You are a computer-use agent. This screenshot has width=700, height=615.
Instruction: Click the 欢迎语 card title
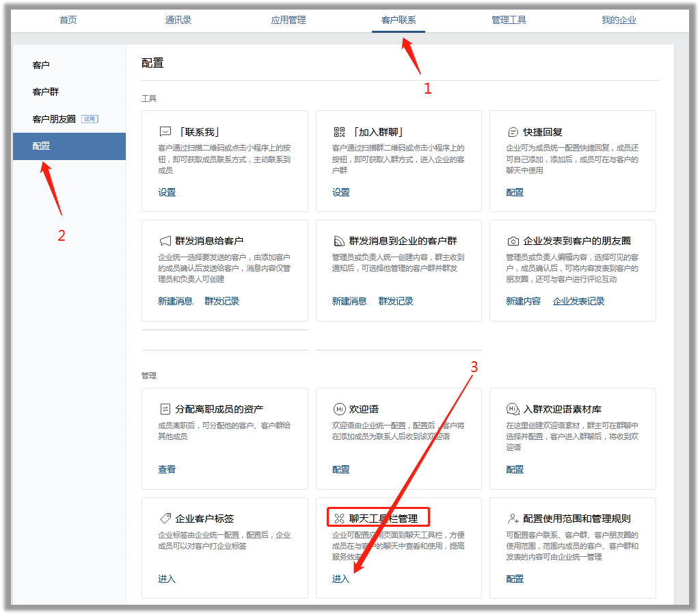(364, 409)
